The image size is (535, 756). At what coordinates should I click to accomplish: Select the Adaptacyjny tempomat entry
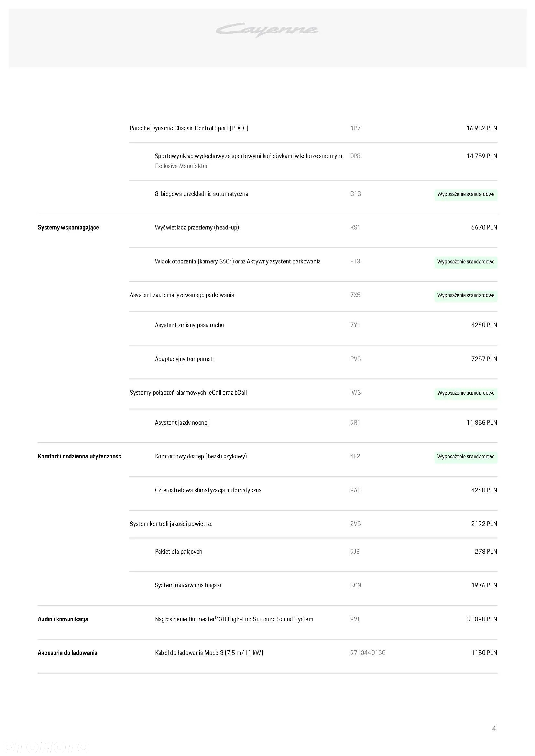[x=184, y=359]
